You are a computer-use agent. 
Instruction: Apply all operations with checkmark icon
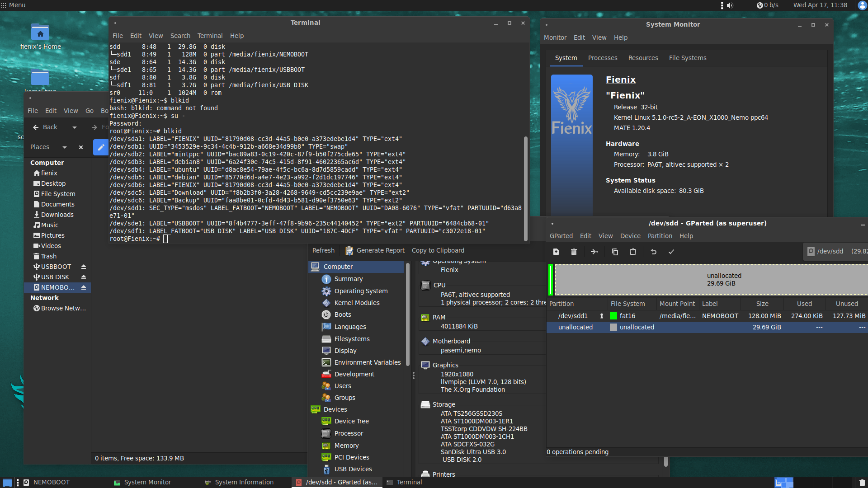[671, 252]
